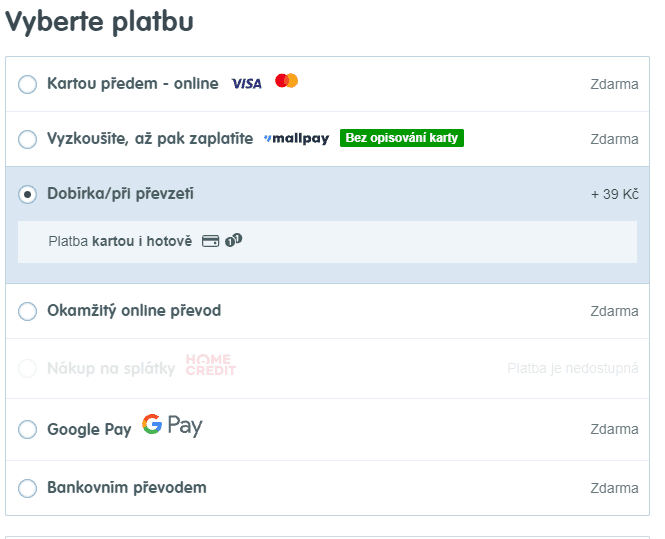
Task: Choose 'Vyzkoušíte, až pak zaplatíte' radio button
Action: coord(28,139)
